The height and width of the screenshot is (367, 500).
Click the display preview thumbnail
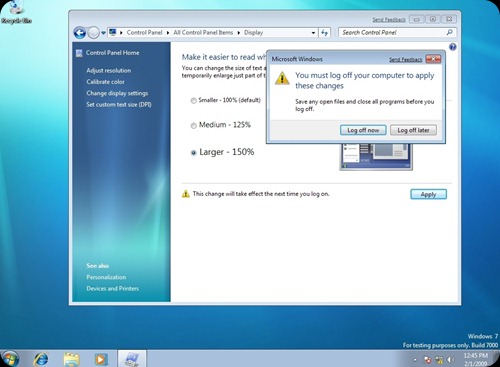click(376, 157)
